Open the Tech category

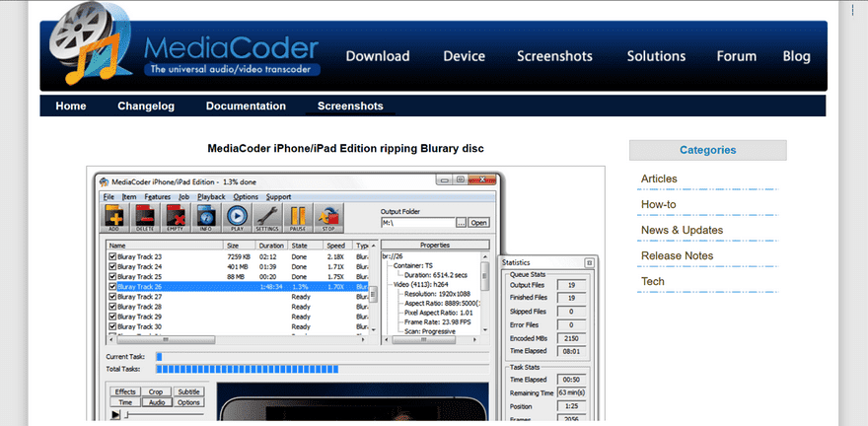point(653,281)
